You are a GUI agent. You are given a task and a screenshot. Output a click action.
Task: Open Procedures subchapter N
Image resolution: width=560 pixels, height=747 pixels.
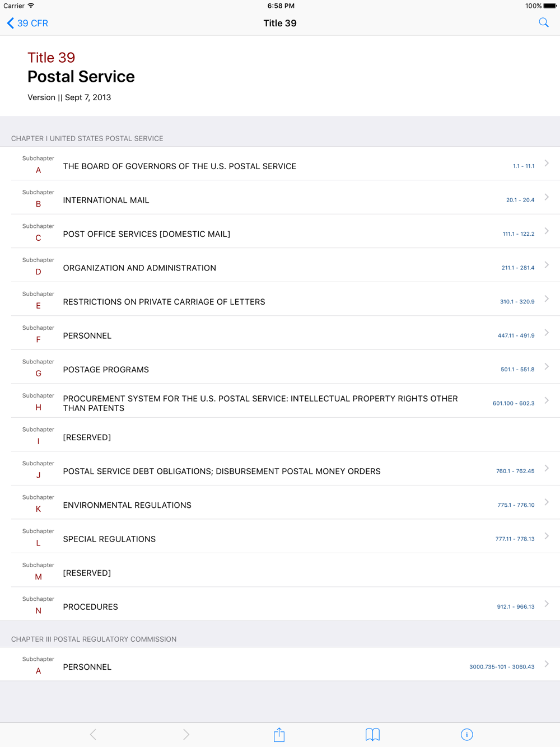coord(280,604)
